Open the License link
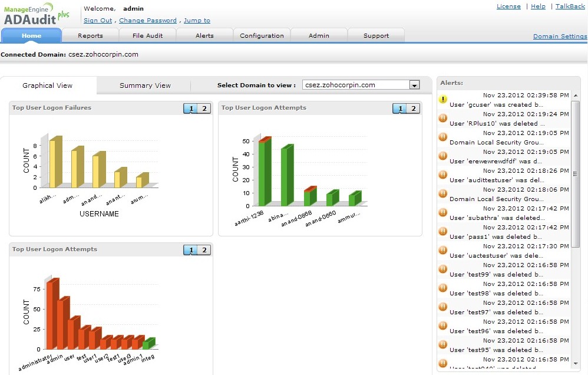Screen dimensions: 588x375 508,6
